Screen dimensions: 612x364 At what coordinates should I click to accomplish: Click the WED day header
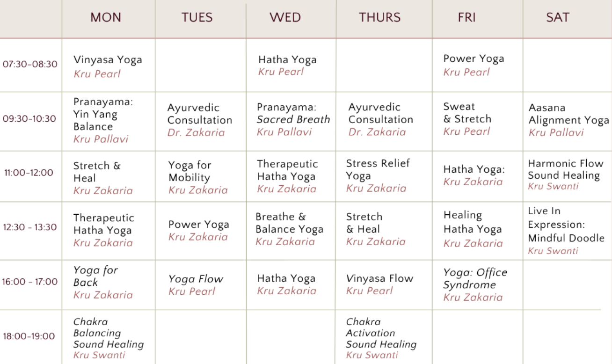285,18
